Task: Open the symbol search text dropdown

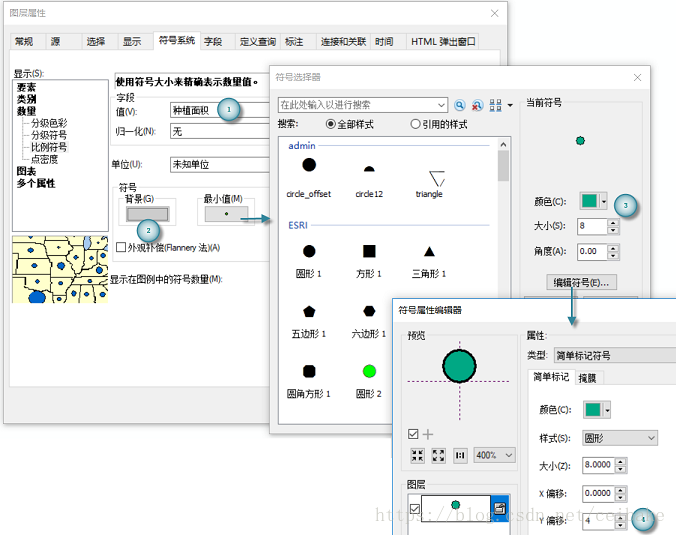Action: click(x=441, y=105)
